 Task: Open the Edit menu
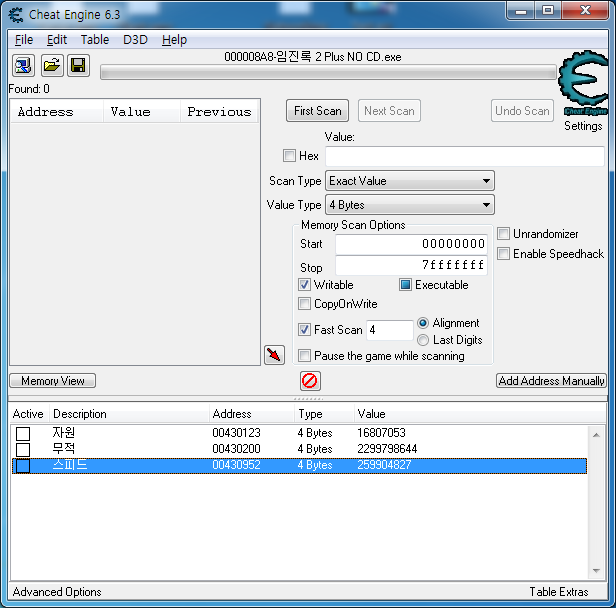tap(57, 40)
